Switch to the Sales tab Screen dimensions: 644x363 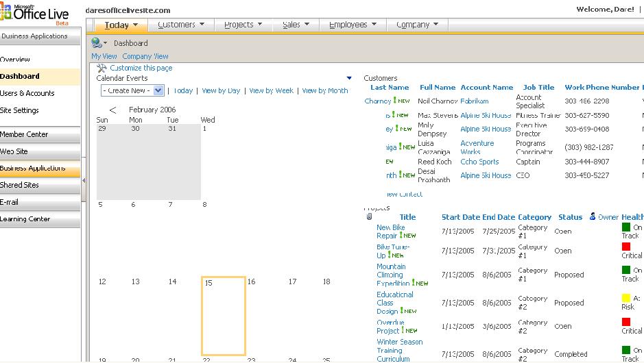click(296, 25)
